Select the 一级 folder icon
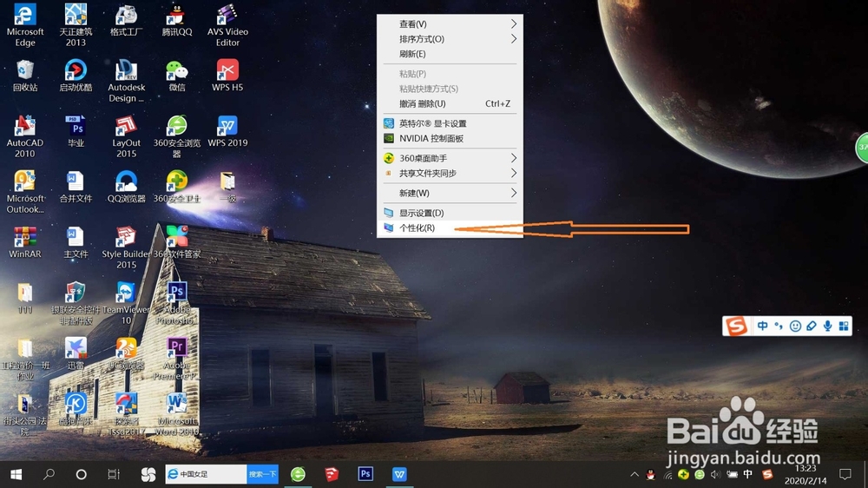868x488 pixels. coord(227,188)
